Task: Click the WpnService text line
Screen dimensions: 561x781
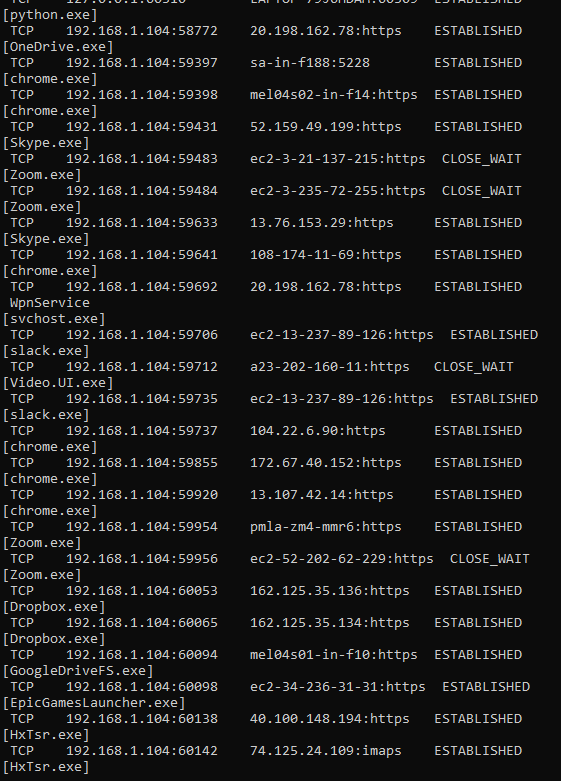Action: pos(50,303)
